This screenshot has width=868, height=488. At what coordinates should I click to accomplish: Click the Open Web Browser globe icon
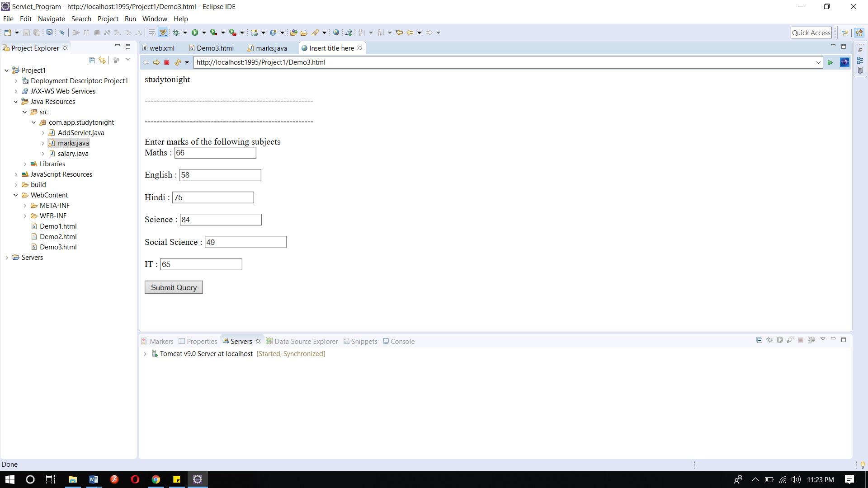336,33
